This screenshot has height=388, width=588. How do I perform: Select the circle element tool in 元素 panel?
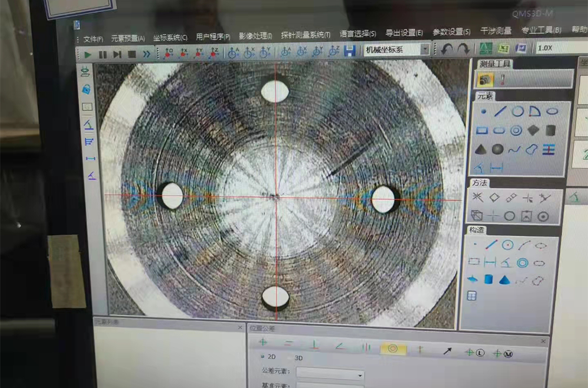pos(517,111)
